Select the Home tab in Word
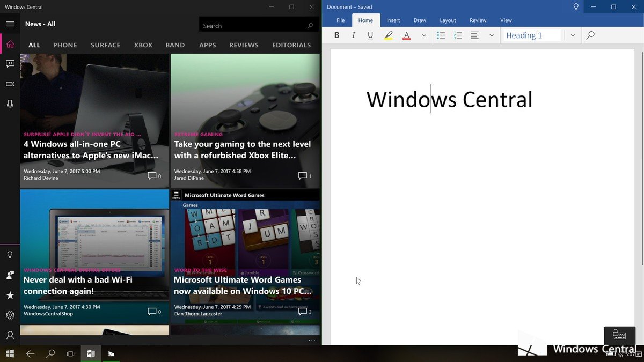The width and height of the screenshot is (644, 362). (365, 20)
